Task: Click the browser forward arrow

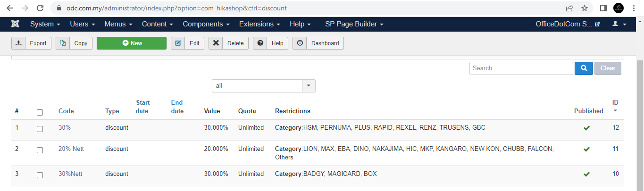Action: [25, 8]
